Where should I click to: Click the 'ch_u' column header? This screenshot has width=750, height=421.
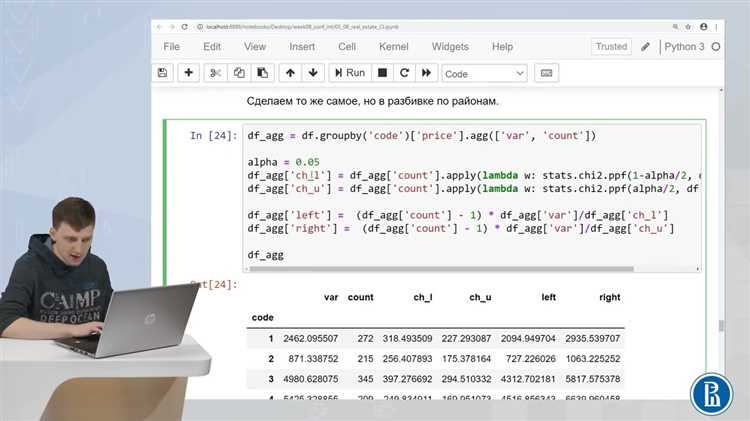pos(480,297)
